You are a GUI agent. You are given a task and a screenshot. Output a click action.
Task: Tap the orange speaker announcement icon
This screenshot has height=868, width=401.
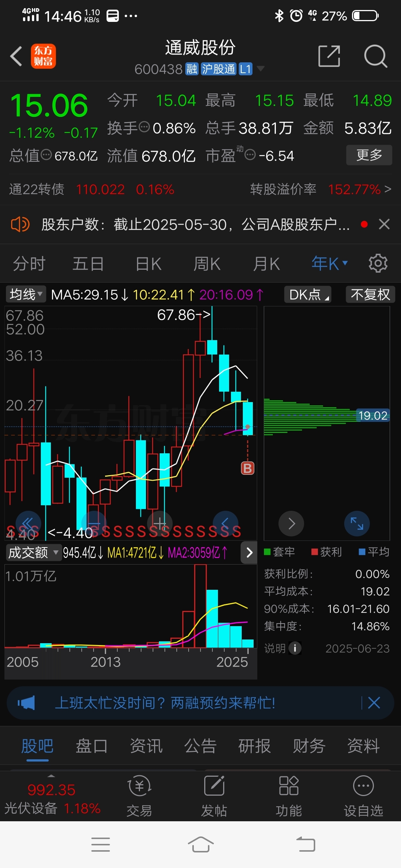(x=20, y=224)
